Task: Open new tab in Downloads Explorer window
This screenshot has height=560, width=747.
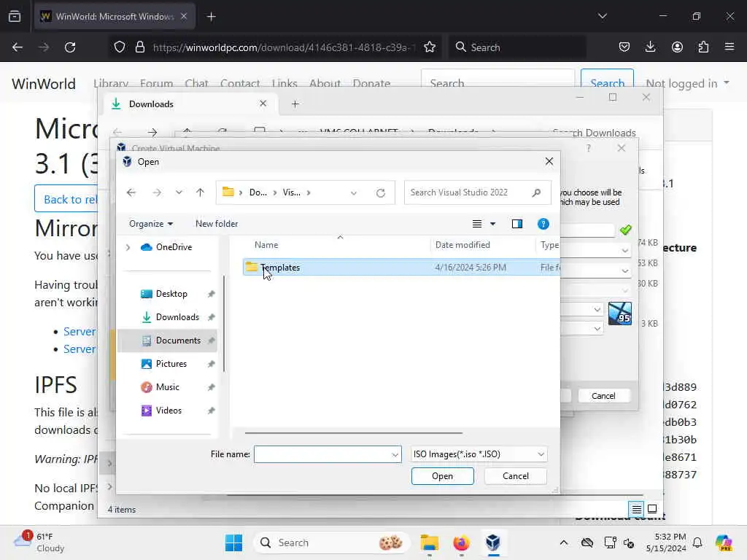Action: 295,104
